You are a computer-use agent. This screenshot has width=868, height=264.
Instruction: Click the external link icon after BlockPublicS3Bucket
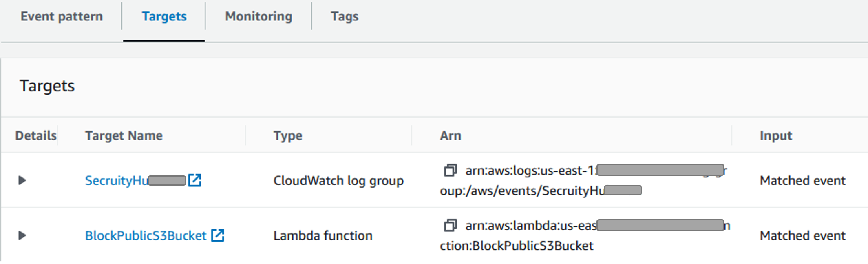click(x=219, y=235)
